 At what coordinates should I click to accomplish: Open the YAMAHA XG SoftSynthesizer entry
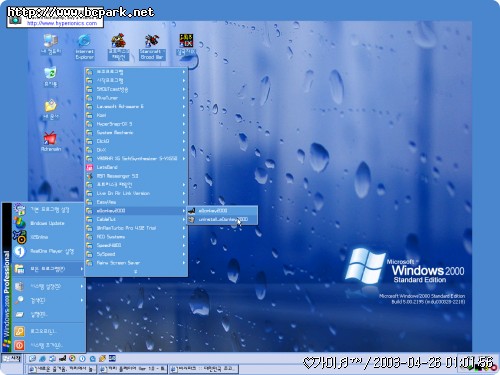click(x=136, y=159)
